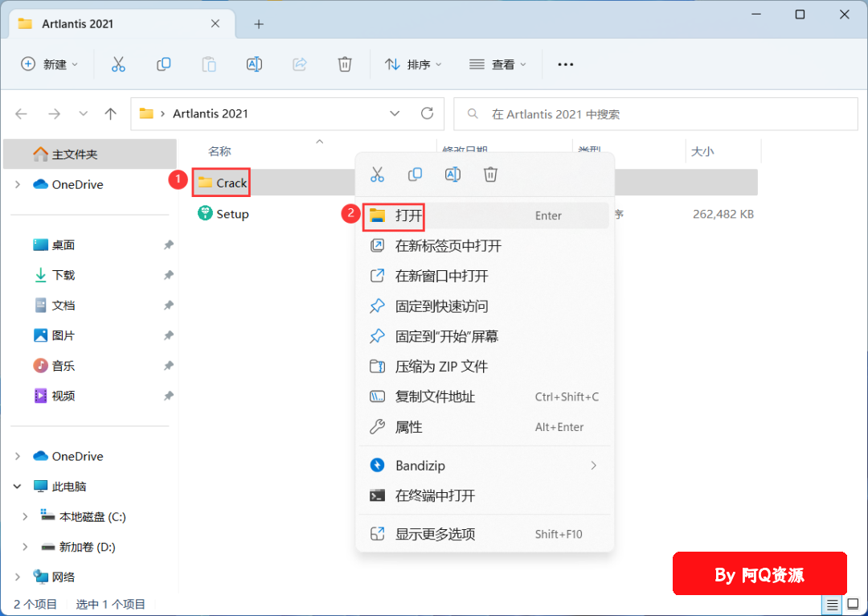Go forward with the right arrow

[x=54, y=114]
